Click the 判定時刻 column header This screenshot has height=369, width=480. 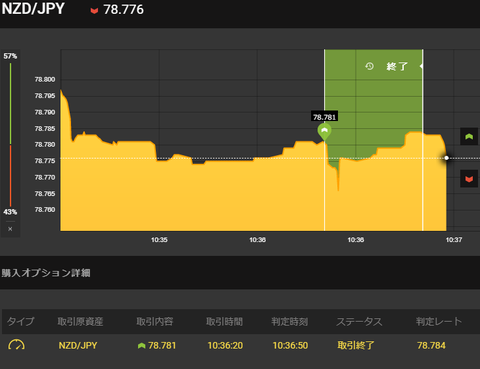coord(290,321)
